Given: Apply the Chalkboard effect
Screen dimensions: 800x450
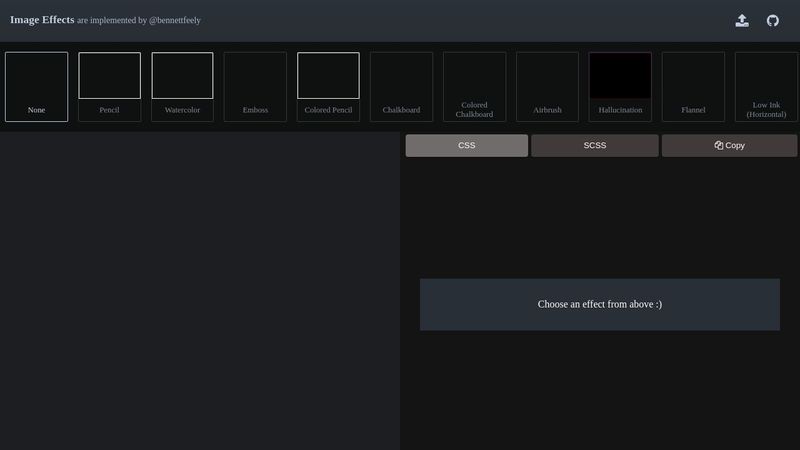Looking at the screenshot, I should [401, 87].
